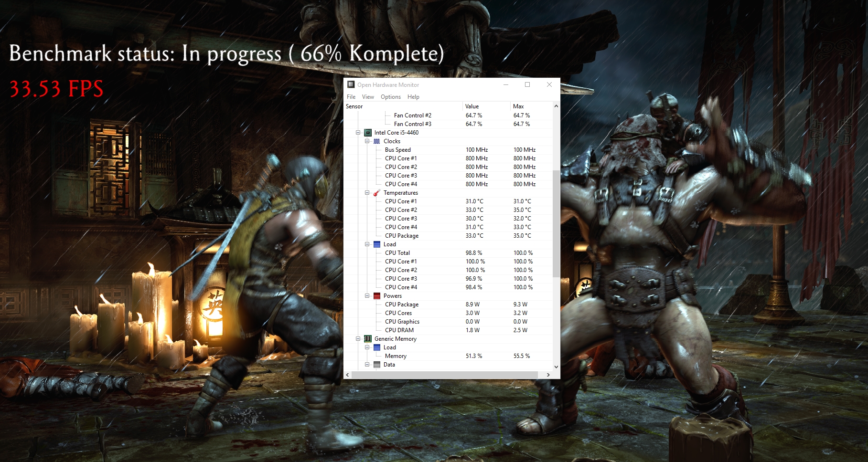This screenshot has height=462, width=868.
Task: Select the CPU Graphics power row
Action: pyautogui.click(x=448, y=322)
